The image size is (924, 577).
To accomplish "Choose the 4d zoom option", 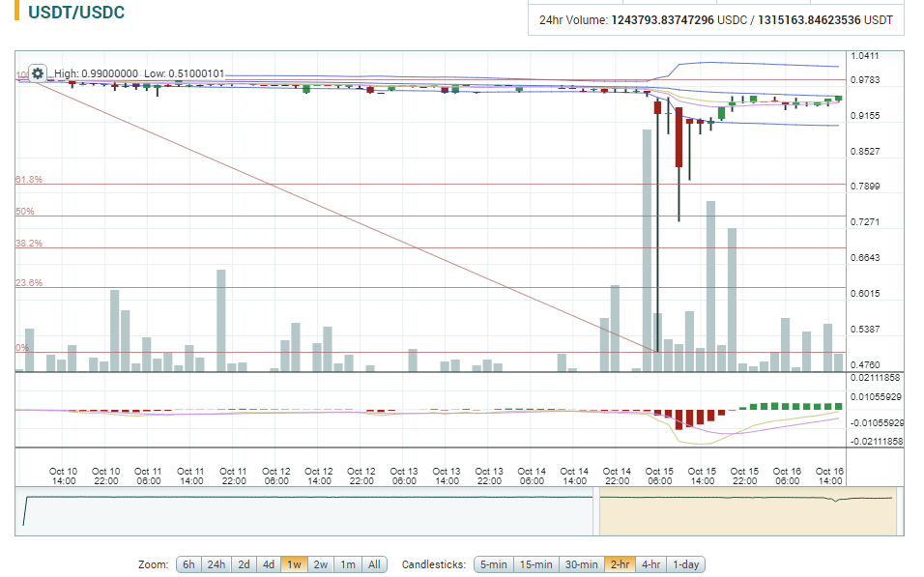I will click(x=269, y=564).
